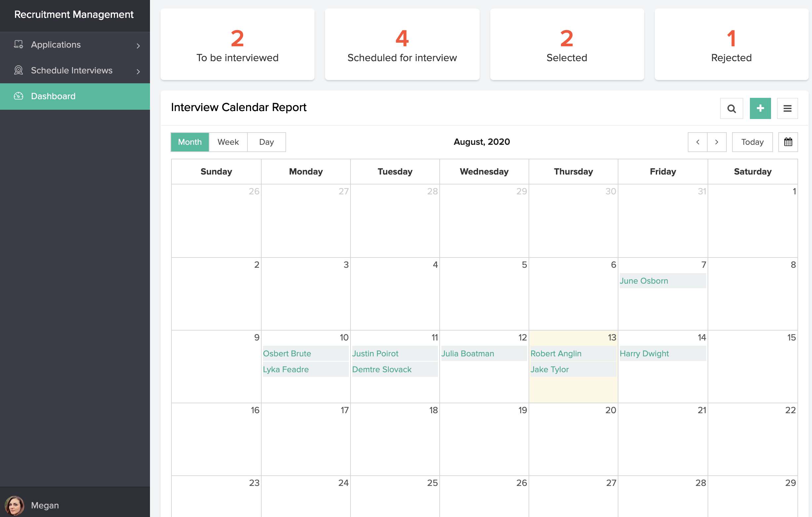Jump to Today in calendar
Screen dimensions: 812x517
[x=752, y=142]
